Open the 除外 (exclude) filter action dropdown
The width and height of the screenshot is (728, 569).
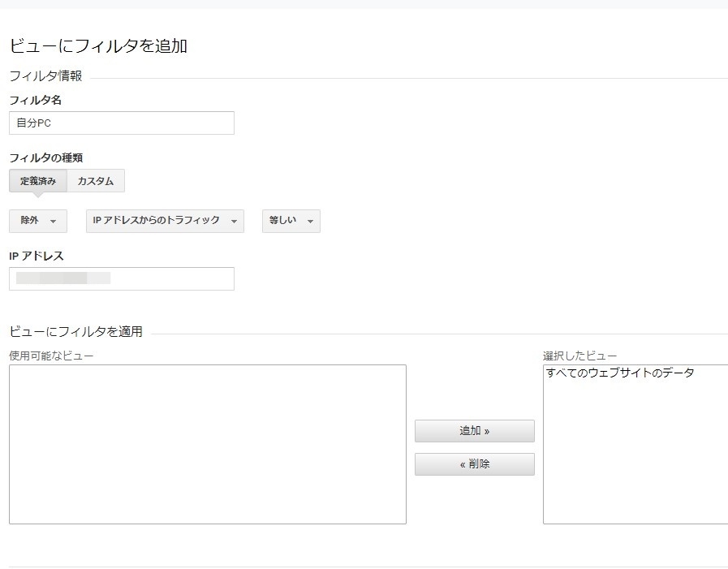point(37,221)
